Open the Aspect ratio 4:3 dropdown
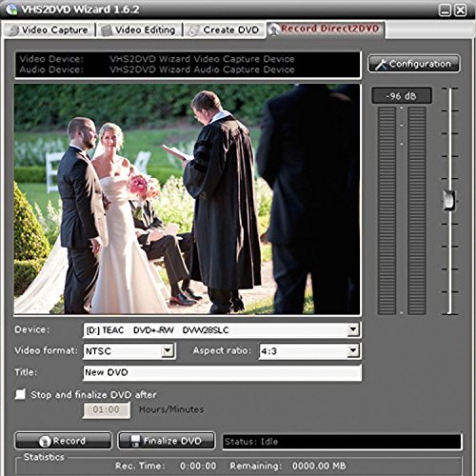The height and width of the screenshot is (476, 476). pos(353,351)
